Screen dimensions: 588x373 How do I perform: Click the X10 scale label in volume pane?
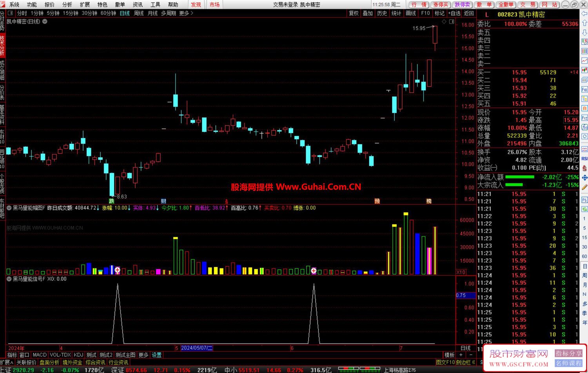[461, 272]
